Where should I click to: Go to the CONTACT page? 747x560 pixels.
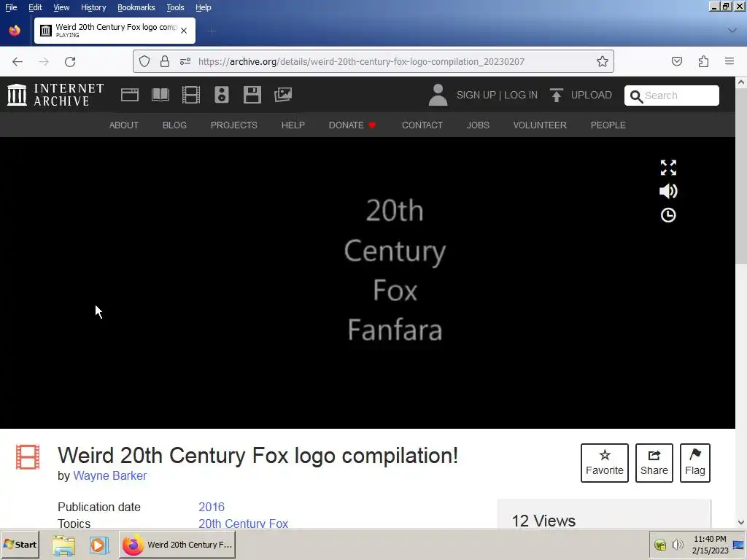point(422,125)
